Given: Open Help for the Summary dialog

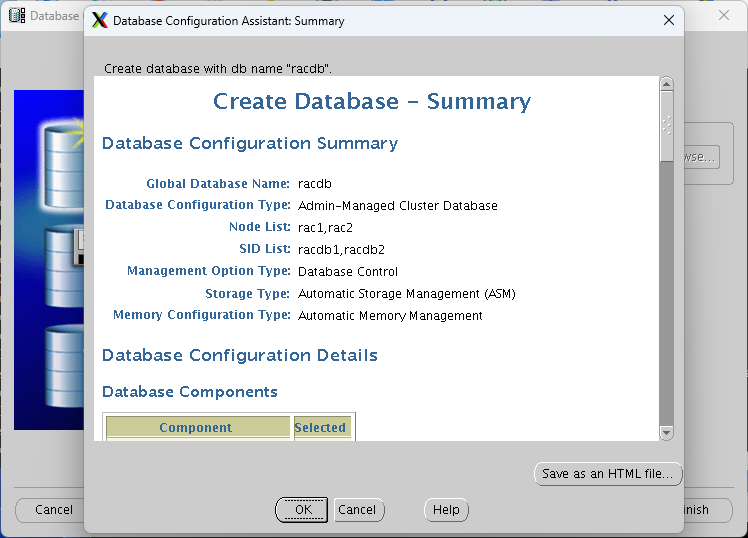Looking at the screenshot, I should point(446,510).
